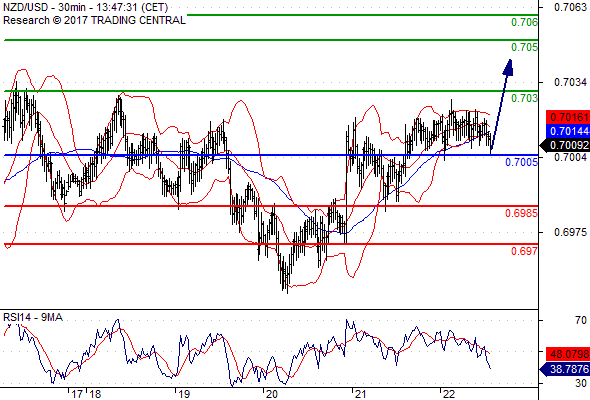
Task: Click date marker 18 on time axis
Action: tap(95, 394)
